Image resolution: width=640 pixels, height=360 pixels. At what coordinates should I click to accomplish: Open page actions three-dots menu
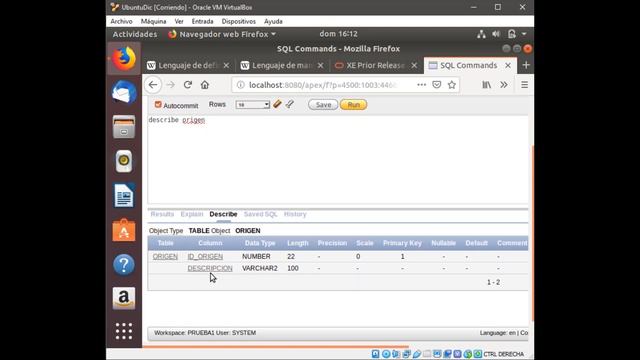point(422,84)
